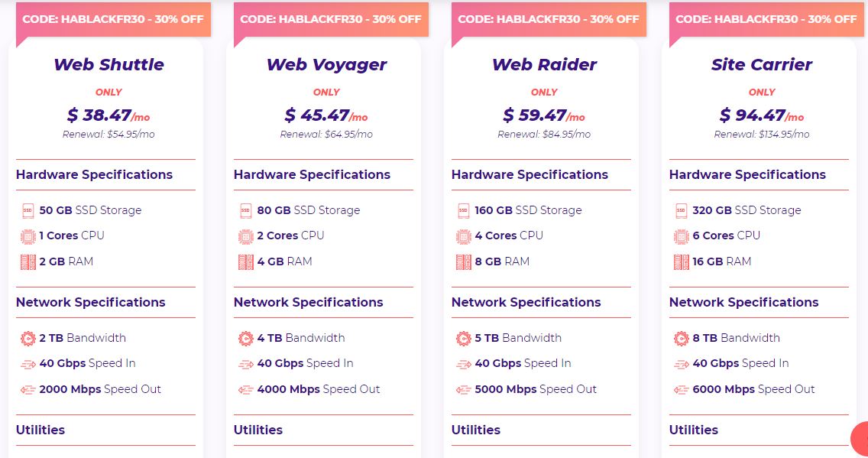The width and height of the screenshot is (868, 458).
Task: Open the Web Raider plan heading
Action: (x=544, y=65)
